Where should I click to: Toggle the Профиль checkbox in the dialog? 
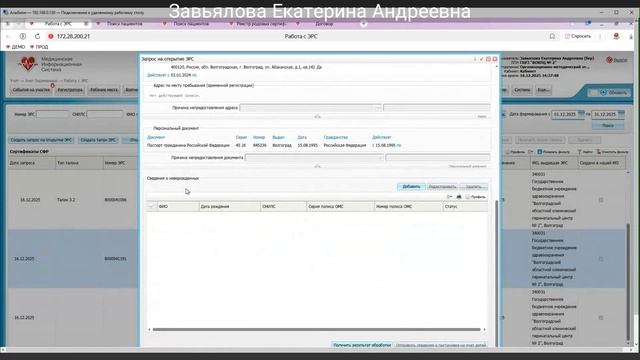pos(468,197)
